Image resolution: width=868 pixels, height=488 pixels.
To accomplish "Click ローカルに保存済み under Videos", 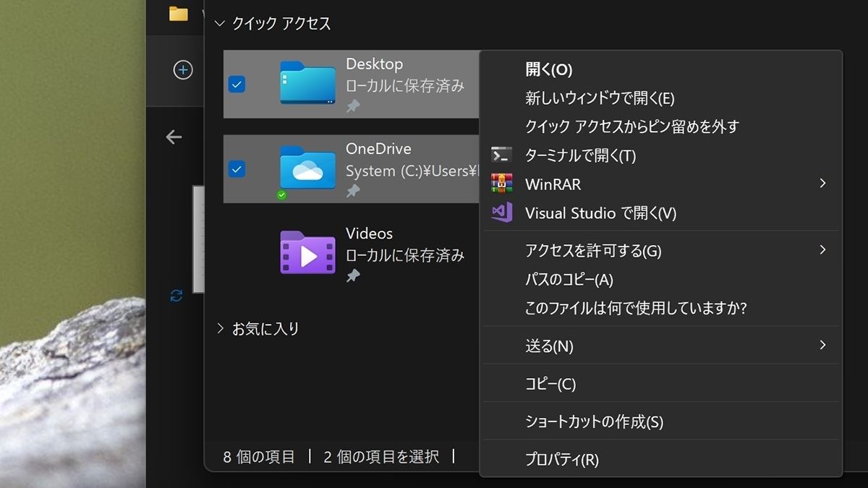I will coord(405,255).
